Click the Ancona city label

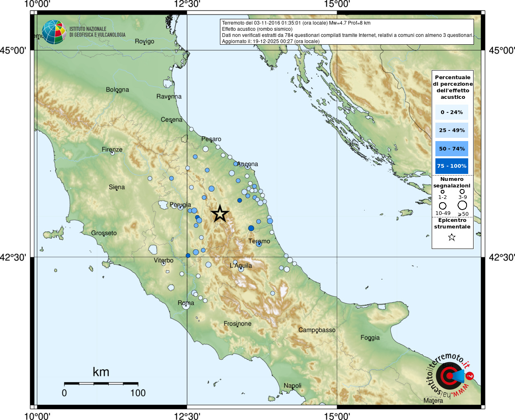(x=247, y=164)
